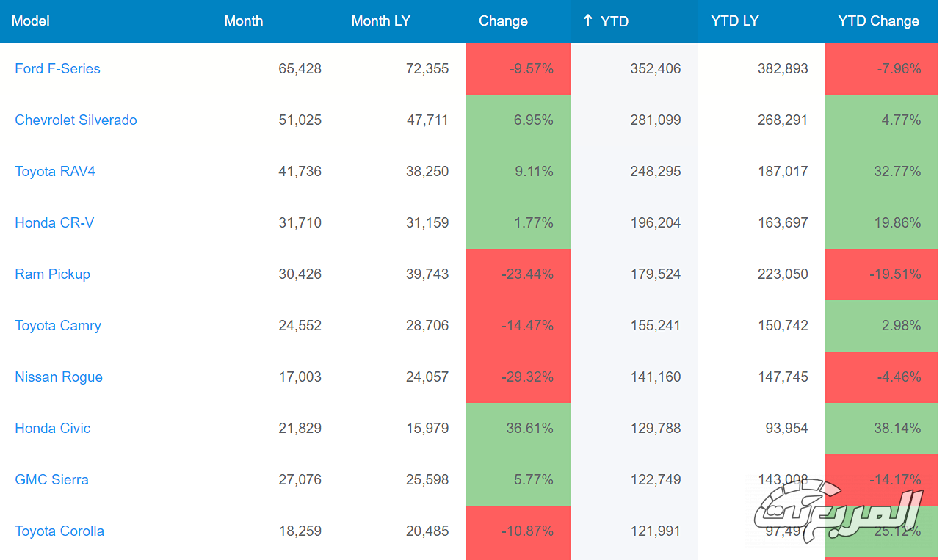This screenshot has width=945, height=560.
Task: Click the -29.32% change cell
Action: pos(518,377)
